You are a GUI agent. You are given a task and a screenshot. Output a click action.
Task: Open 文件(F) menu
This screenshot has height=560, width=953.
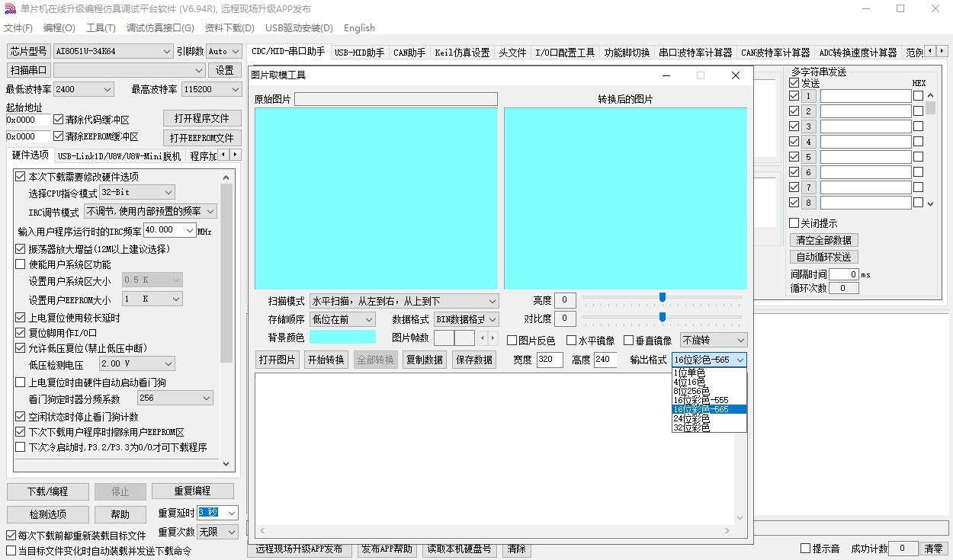tap(18, 28)
